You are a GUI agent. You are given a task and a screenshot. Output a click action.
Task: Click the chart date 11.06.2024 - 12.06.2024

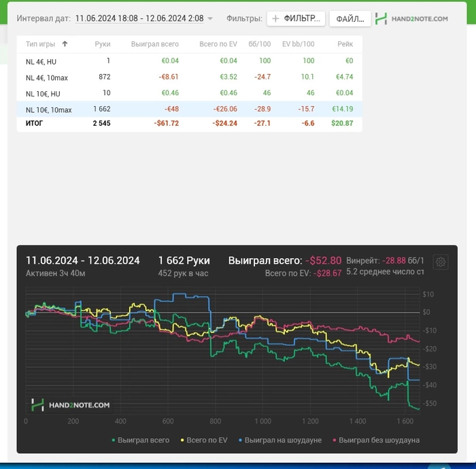point(83,260)
